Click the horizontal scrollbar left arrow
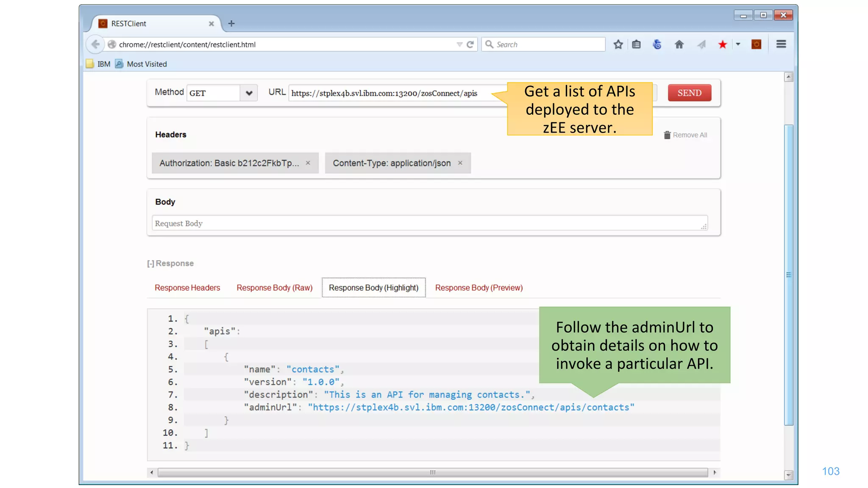868x488 pixels. 152,472
